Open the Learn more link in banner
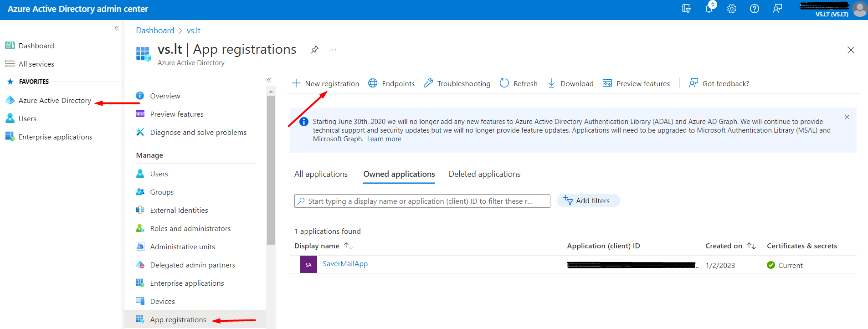Viewport: 868px width, 329px height. pos(384,139)
